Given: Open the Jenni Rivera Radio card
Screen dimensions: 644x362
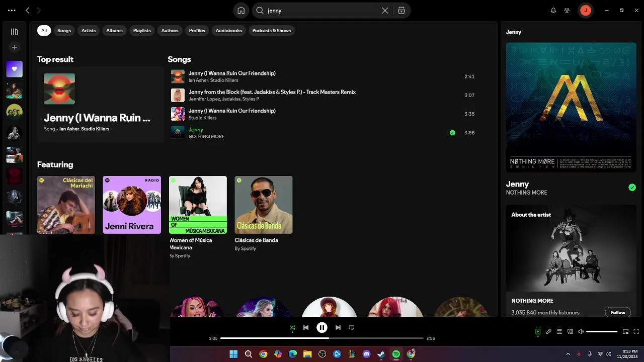Looking at the screenshot, I should click(x=132, y=205).
